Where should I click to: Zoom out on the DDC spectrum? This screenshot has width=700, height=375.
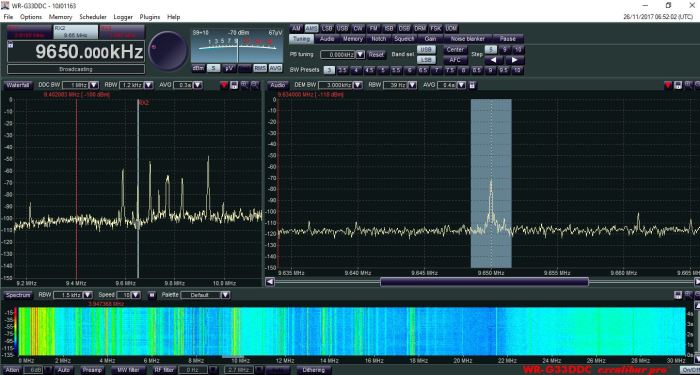(x=254, y=85)
